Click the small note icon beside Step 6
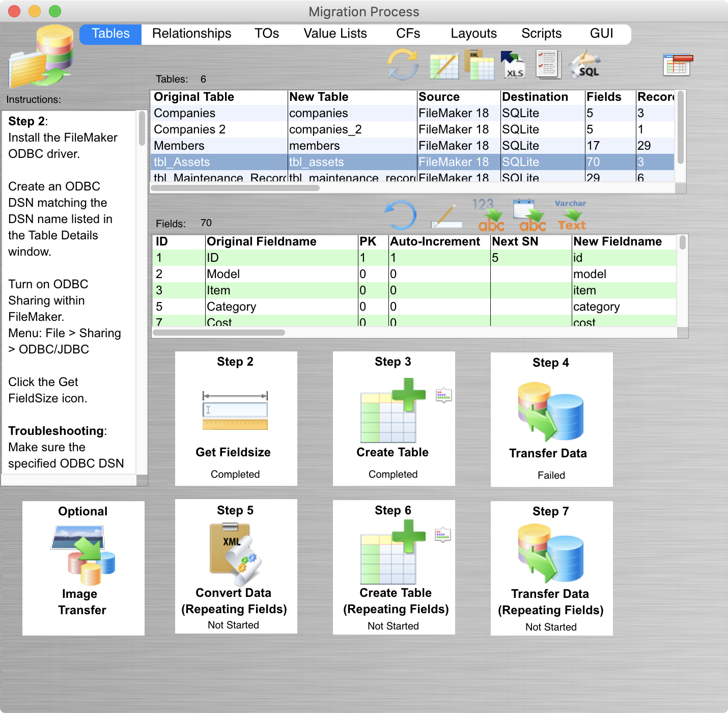 coord(443,535)
